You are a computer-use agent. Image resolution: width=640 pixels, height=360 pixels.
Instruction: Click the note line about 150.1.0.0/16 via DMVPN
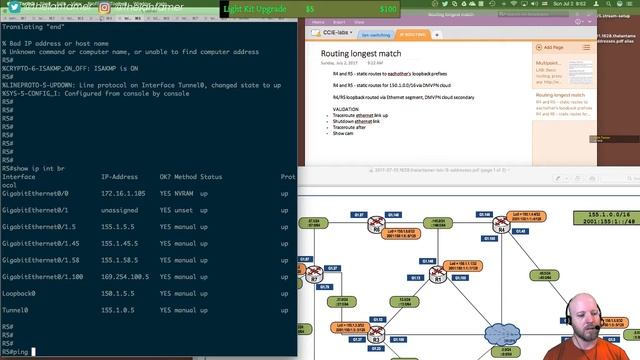[x=392, y=85]
